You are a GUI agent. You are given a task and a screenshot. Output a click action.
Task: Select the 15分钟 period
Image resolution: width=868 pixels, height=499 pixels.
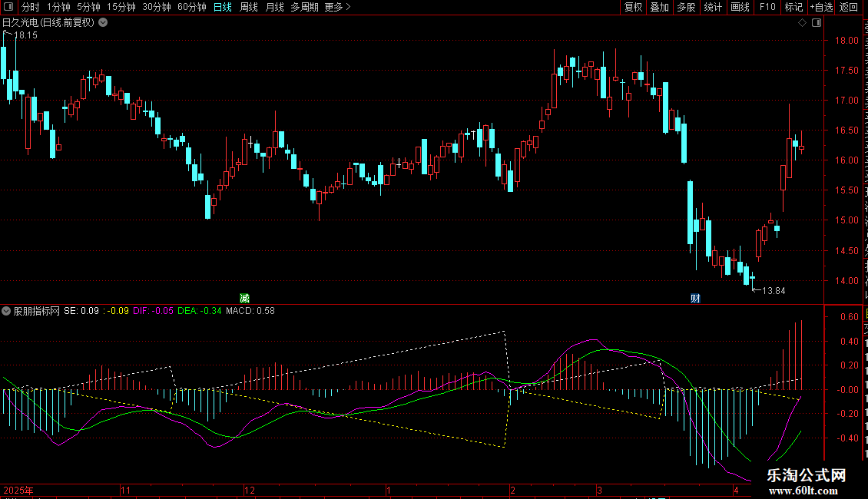[x=121, y=7]
